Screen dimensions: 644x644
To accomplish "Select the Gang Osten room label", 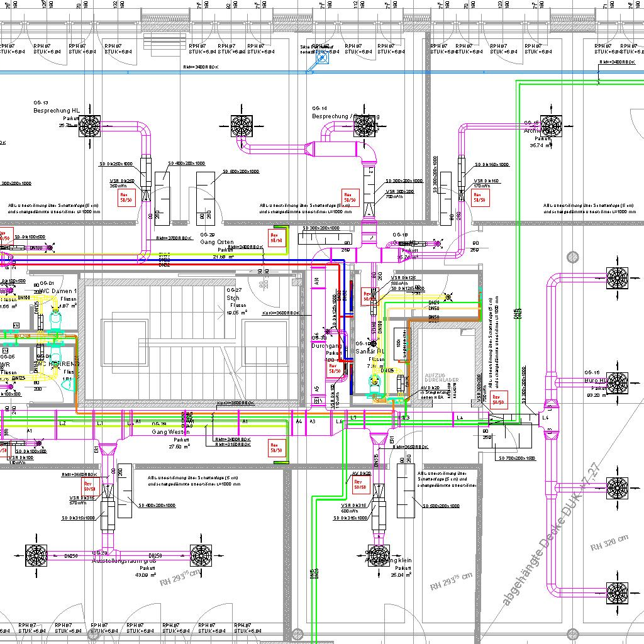I will [x=216, y=242].
